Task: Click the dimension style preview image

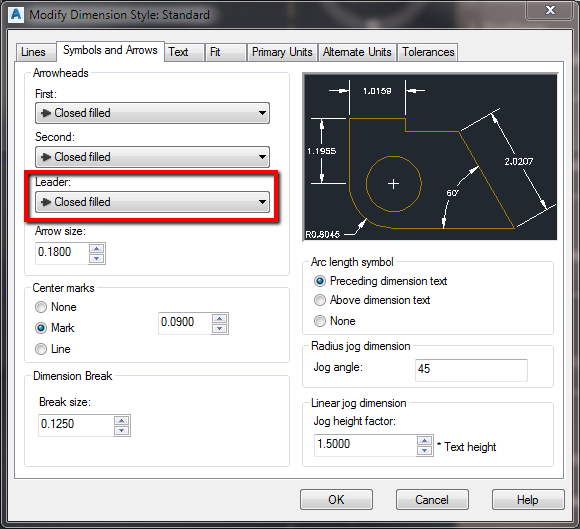Action: click(430, 157)
